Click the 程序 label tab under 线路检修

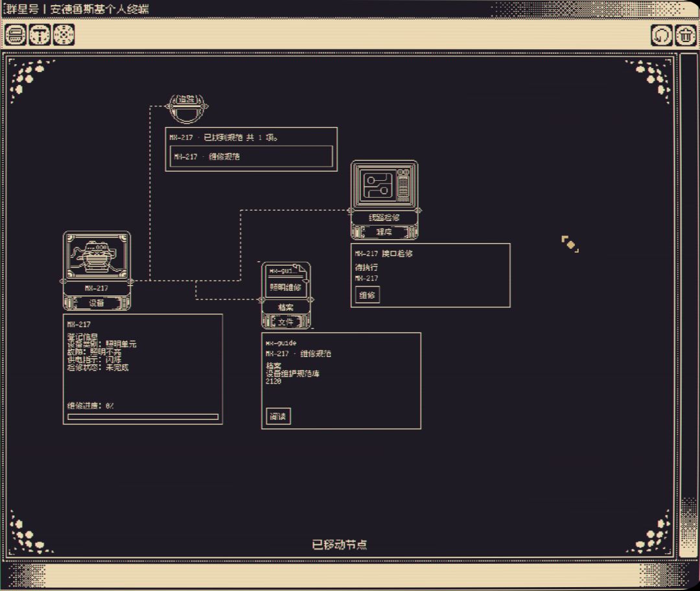[384, 232]
